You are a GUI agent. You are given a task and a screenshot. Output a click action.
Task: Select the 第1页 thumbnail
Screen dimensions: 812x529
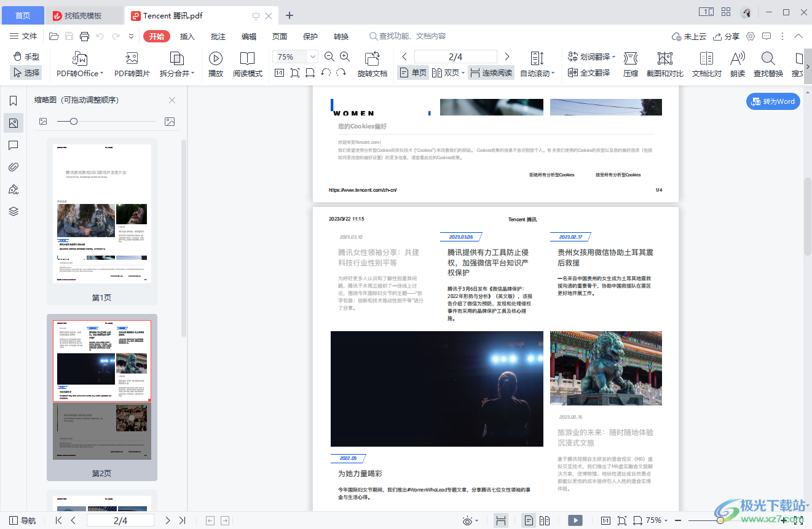pos(102,222)
